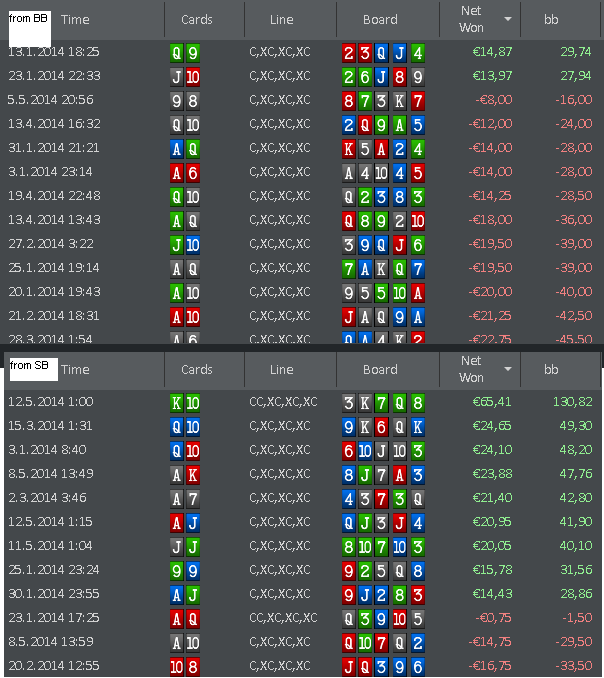Click the K 10 hole cards in the 12.5.2014 1:00 row

185,402
